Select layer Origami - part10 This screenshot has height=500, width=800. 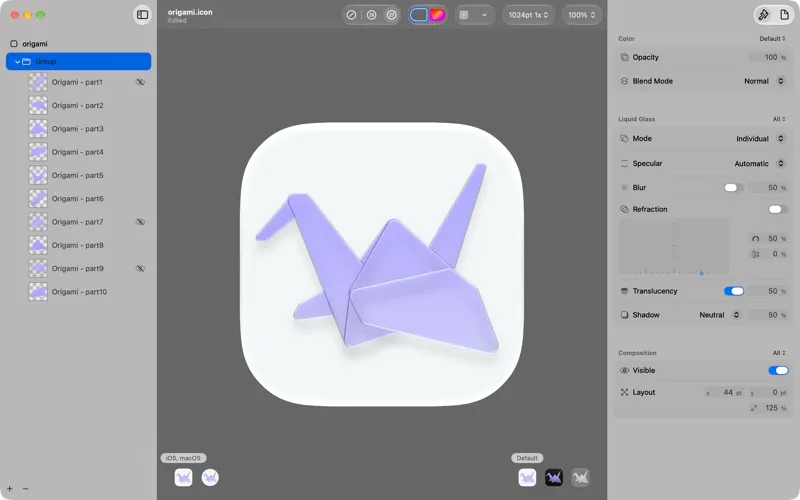pos(79,292)
